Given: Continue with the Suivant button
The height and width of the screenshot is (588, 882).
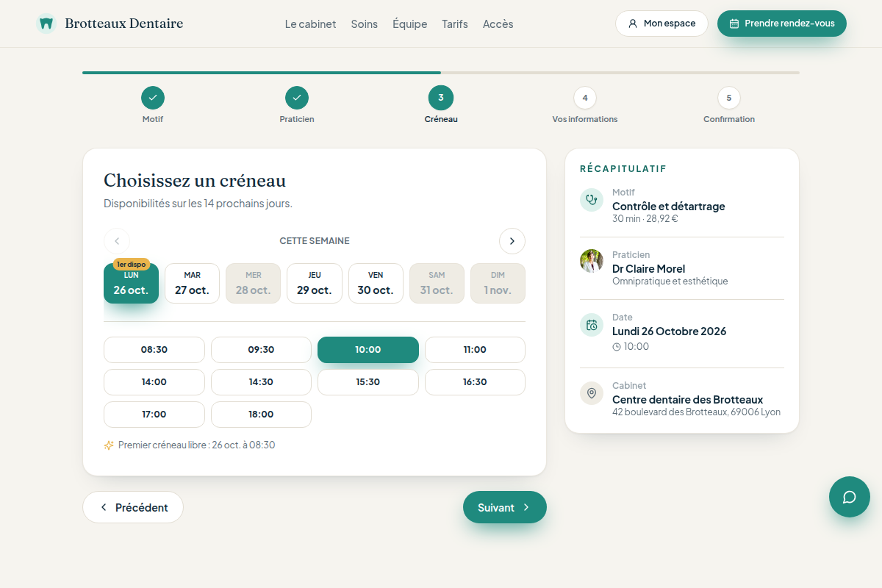Looking at the screenshot, I should coord(505,507).
